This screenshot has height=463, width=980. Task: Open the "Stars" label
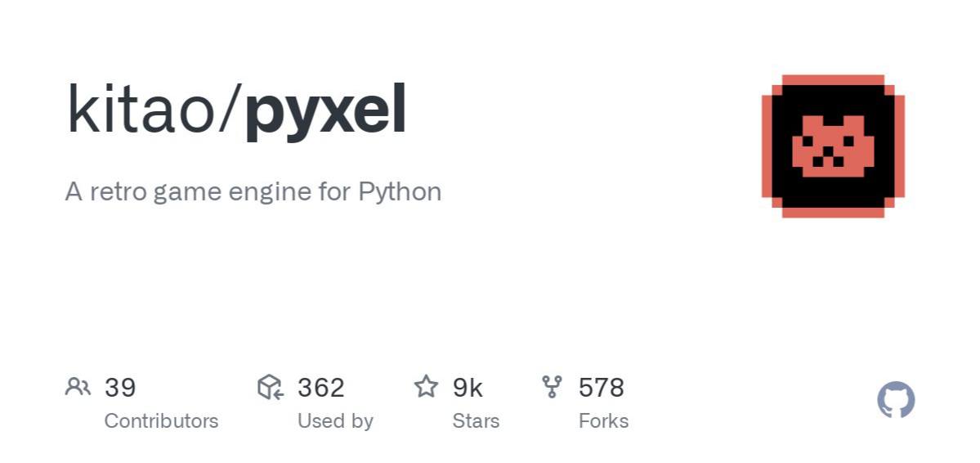pos(476,421)
